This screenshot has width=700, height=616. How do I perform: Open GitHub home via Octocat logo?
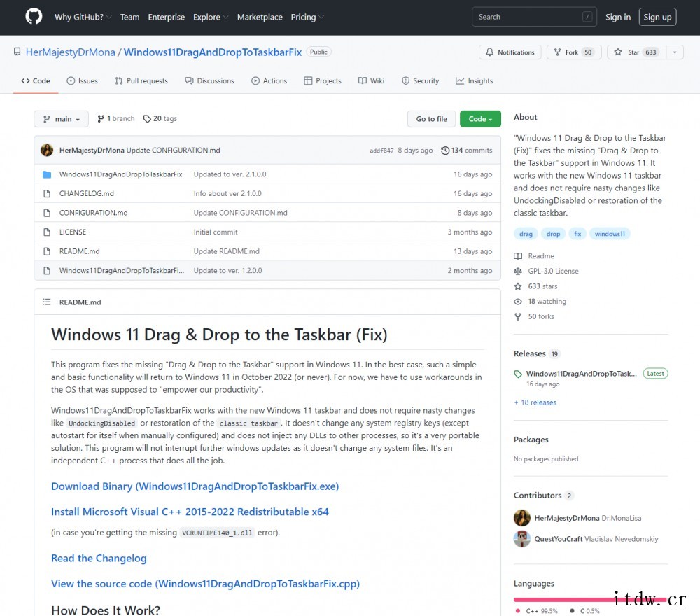coord(34,17)
